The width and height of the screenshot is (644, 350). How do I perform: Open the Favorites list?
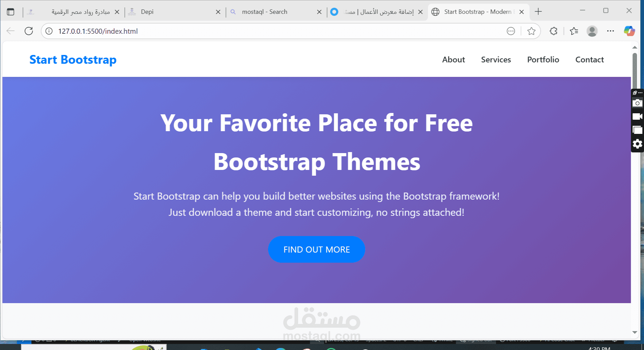coord(574,31)
